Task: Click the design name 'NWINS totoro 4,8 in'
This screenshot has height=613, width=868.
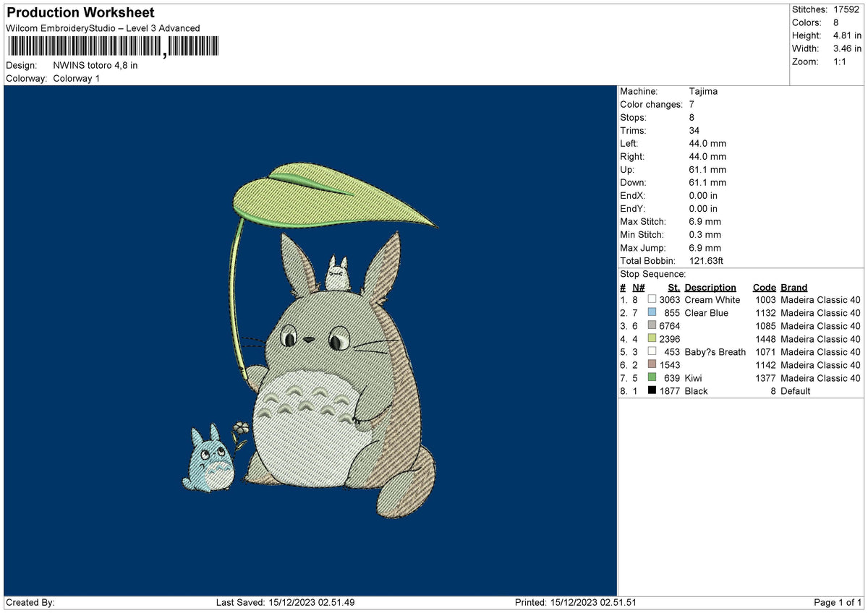Action: 95,65
